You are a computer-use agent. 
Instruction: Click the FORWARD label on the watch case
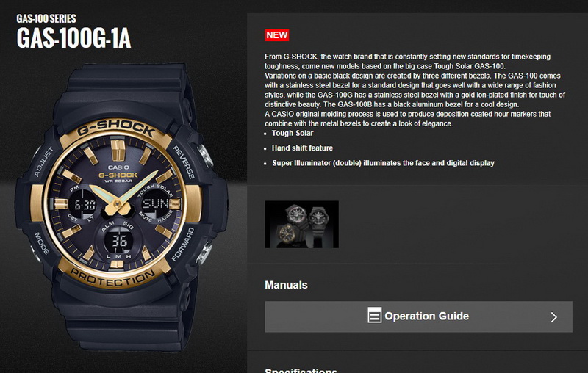point(183,245)
